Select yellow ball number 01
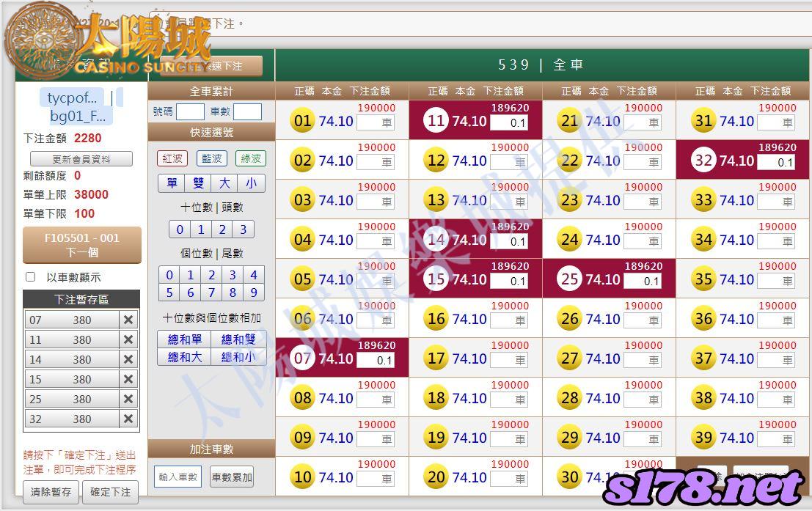The height and width of the screenshot is (511, 812). coord(302,121)
